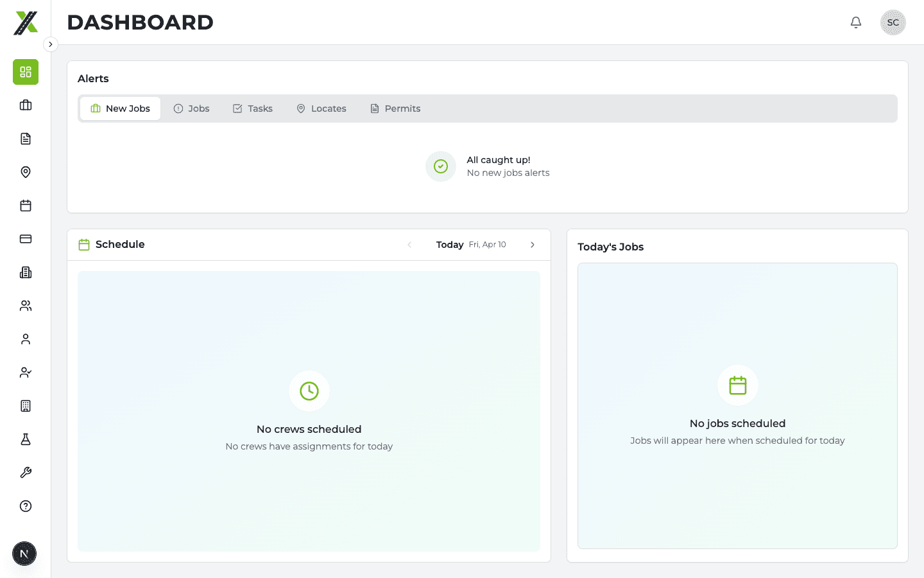
Task: Open the wrench tools icon in sidebar
Action: (x=26, y=473)
